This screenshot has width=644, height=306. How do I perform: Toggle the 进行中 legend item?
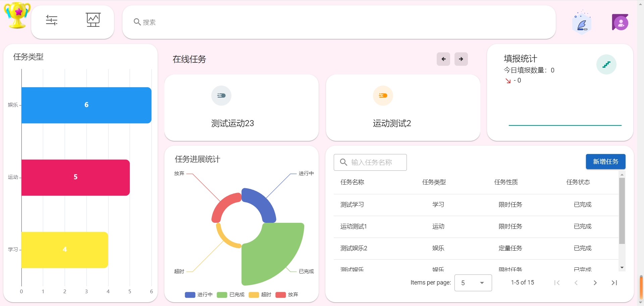pos(199,295)
